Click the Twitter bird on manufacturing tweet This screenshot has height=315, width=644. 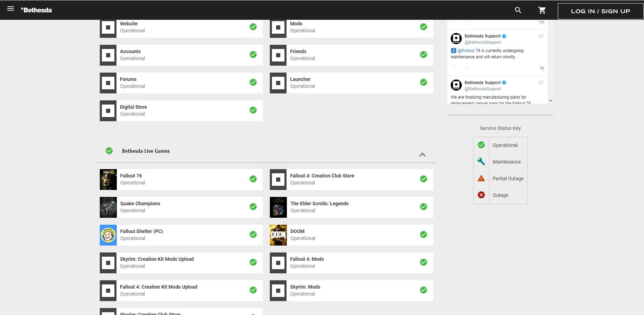pyautogui.click(x=541, y=82)
